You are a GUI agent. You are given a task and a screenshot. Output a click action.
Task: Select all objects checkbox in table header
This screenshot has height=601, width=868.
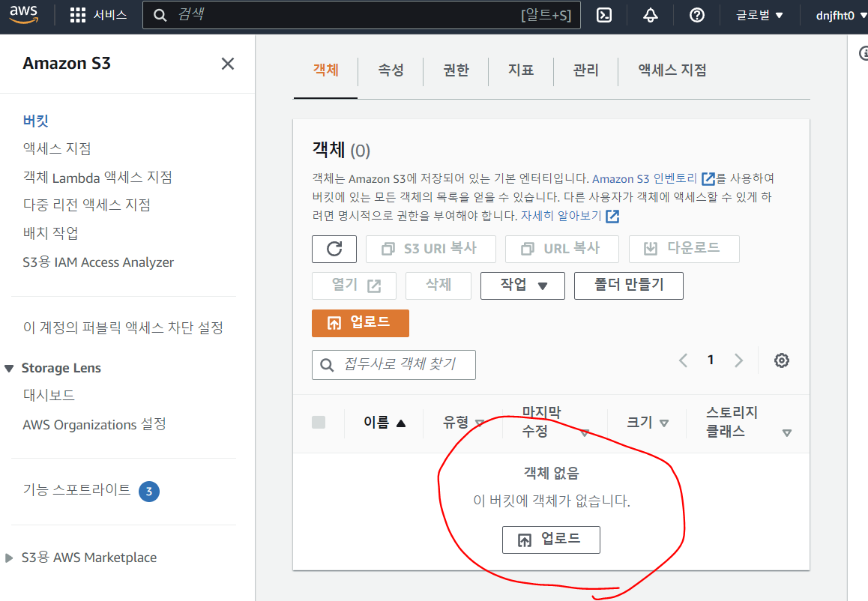click(x=319, y=423)
